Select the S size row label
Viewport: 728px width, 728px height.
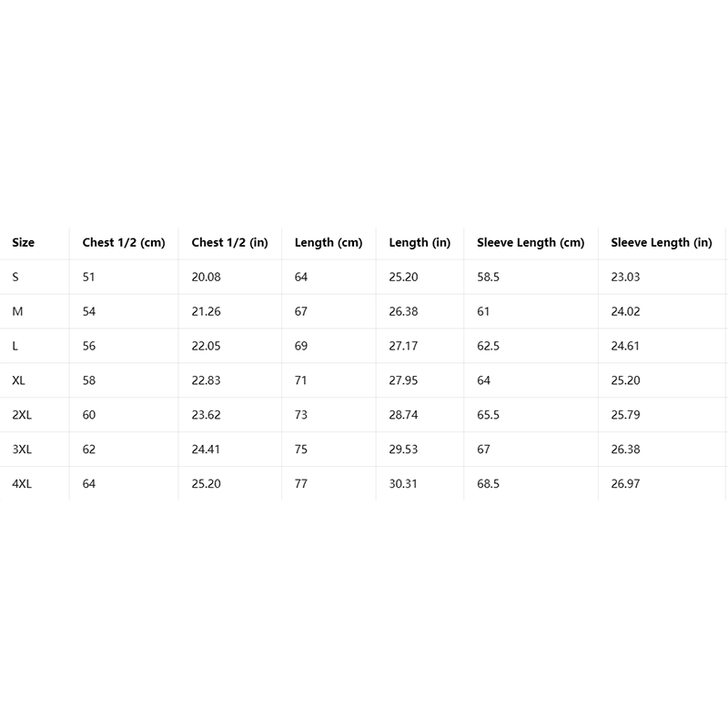click(15, 278)
